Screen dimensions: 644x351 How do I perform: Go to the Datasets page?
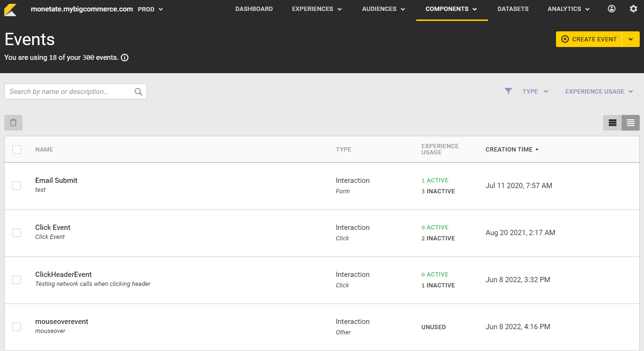(x=513, y=9)
